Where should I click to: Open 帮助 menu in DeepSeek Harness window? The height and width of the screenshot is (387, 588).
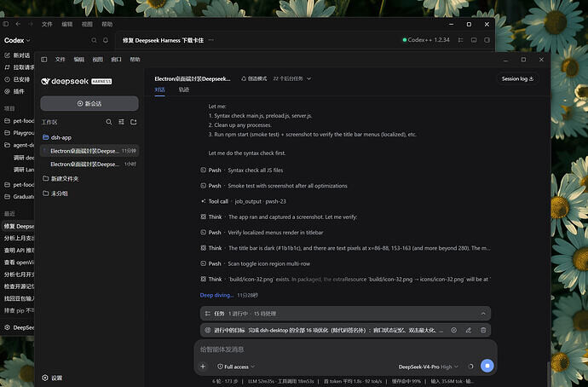point(135,60)
